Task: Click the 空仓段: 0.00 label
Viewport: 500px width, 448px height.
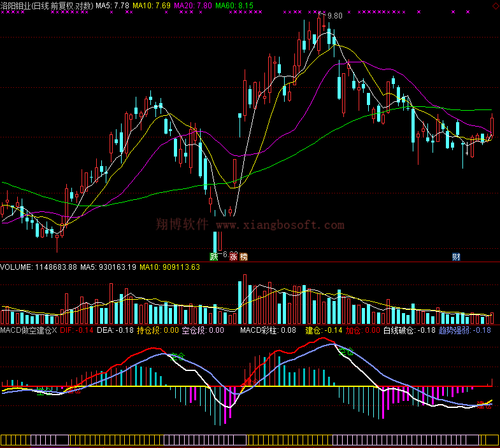Action: (x=203, y=330)
